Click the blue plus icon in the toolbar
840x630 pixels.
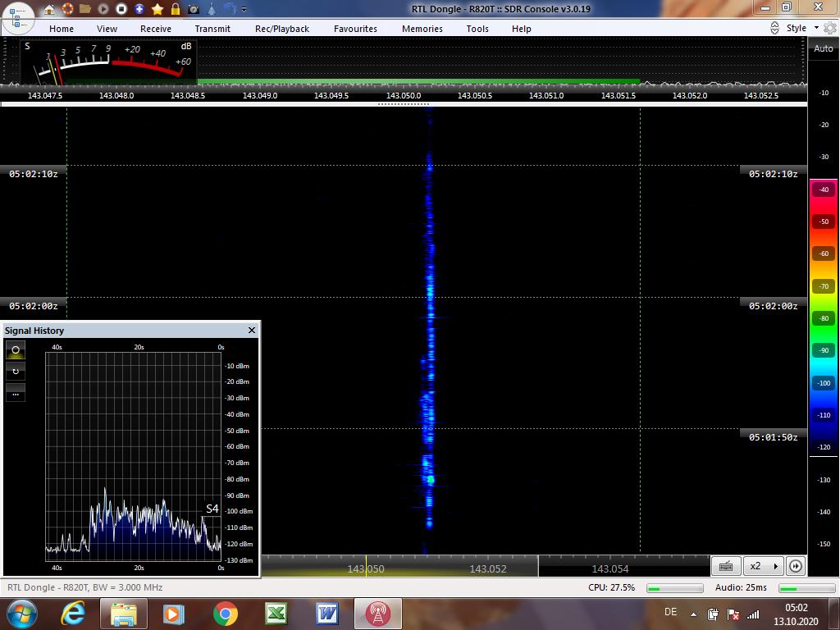(x=139, y=8)
